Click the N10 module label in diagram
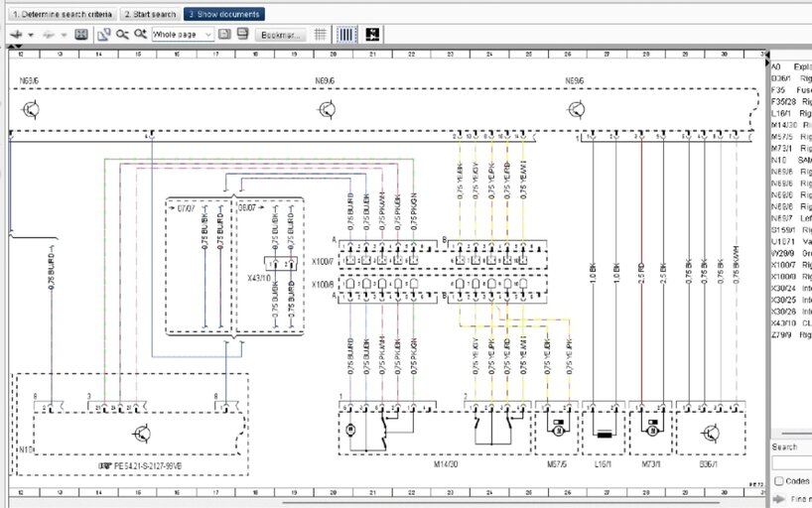Image resolution: width=812 pixels, height=508 pixels. coord(26,449)
